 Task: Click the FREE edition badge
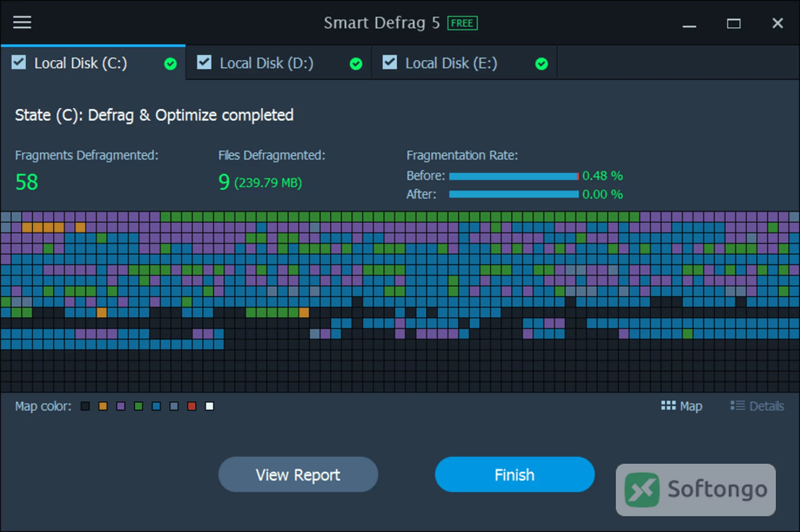(462, 23)
